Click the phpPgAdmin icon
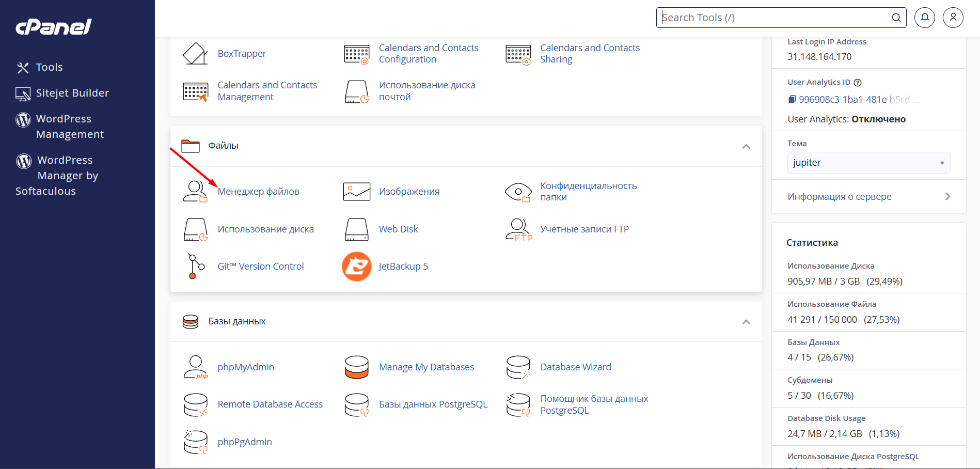The width and height of the screenshot is (980, 469). click(195, 442)
